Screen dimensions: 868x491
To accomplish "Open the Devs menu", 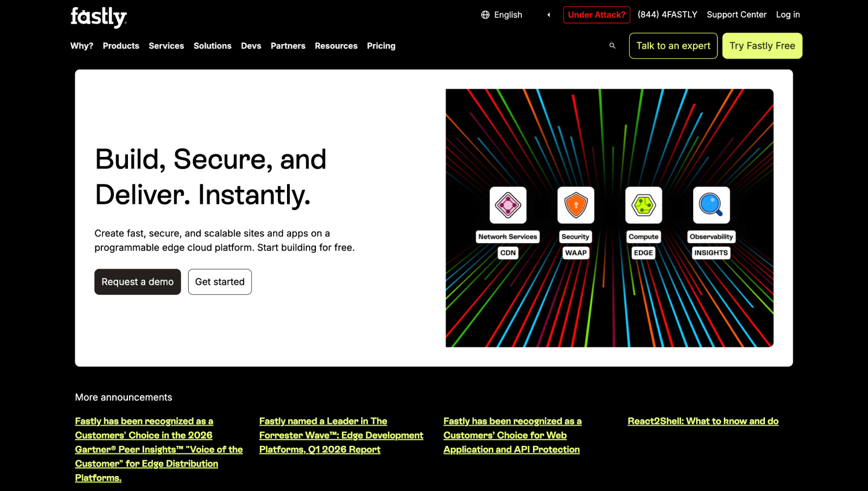I will click(251, 46).
